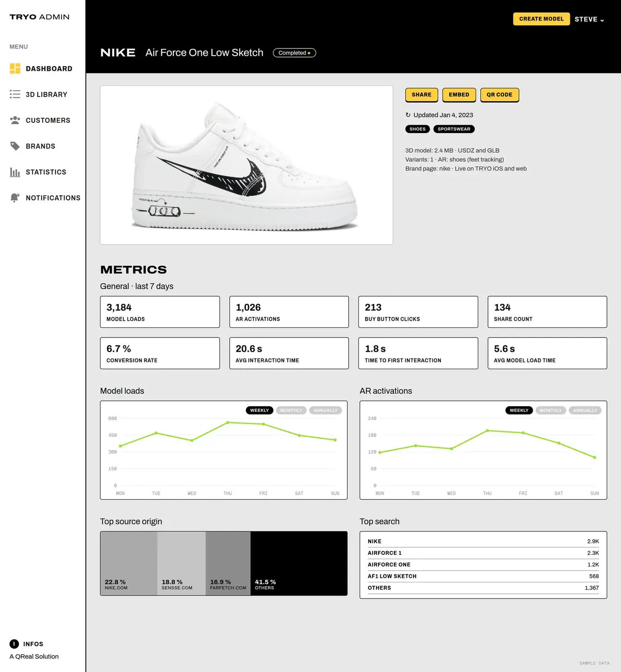Select the NIKE.COM 22.8% source block

[129, 564]
